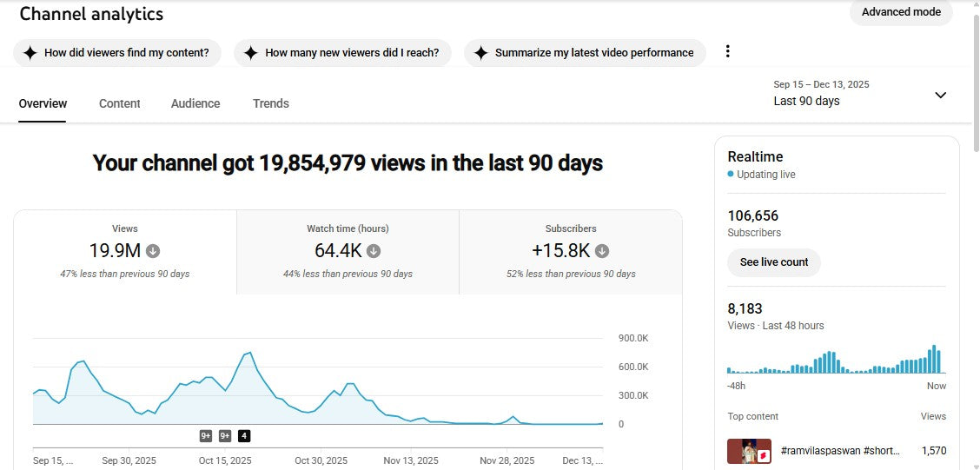Click the second 9+ video marker on chart
This screenshot has height=470, width=980.
point(225,436)
